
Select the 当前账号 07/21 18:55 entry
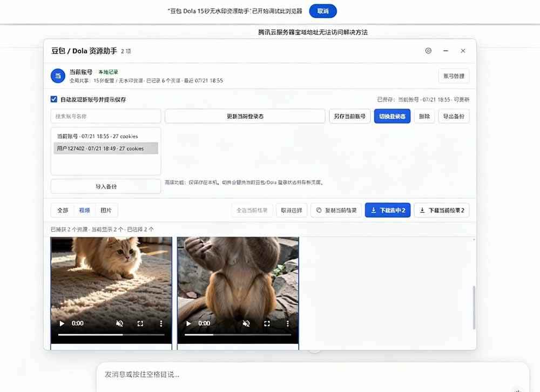coord(106,136)
